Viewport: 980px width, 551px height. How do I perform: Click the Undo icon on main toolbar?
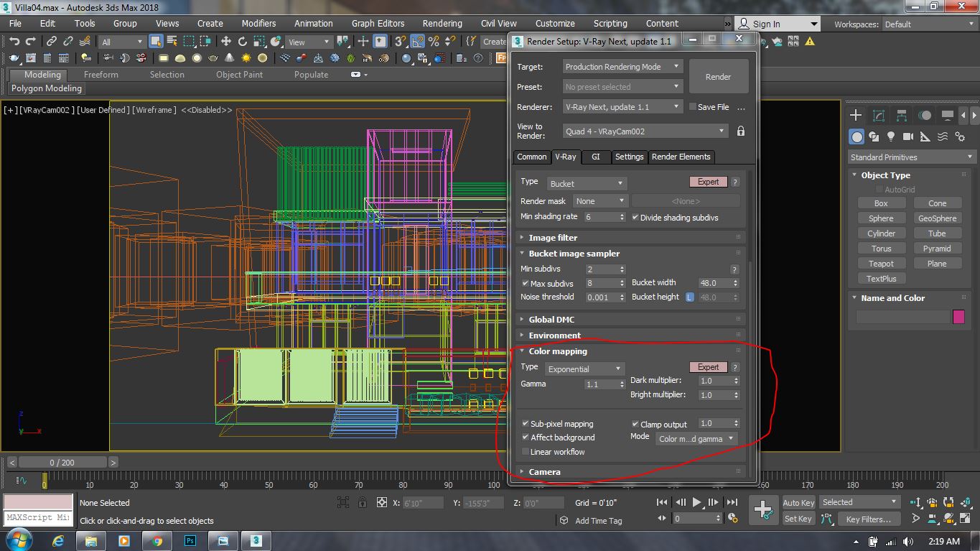tap(14, 41)
